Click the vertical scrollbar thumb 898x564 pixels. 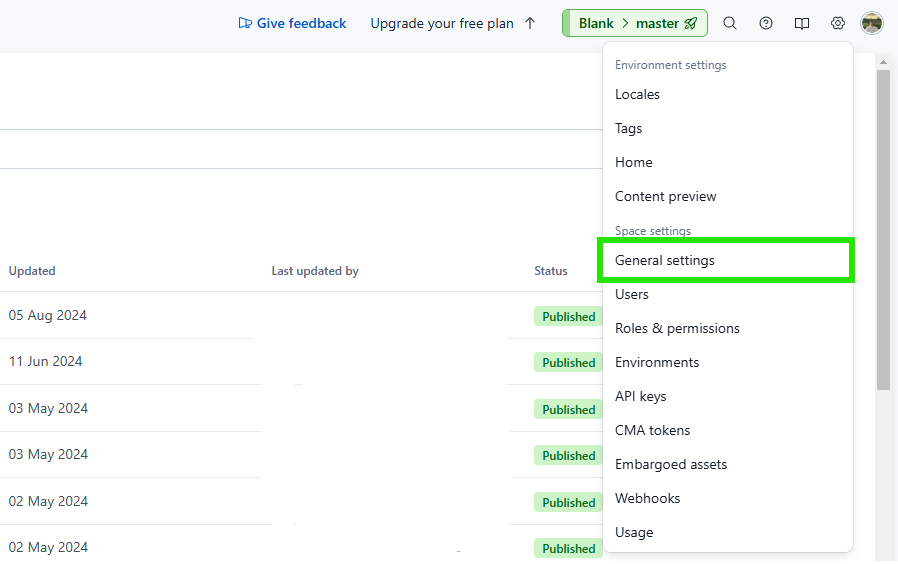click(883, 230)
